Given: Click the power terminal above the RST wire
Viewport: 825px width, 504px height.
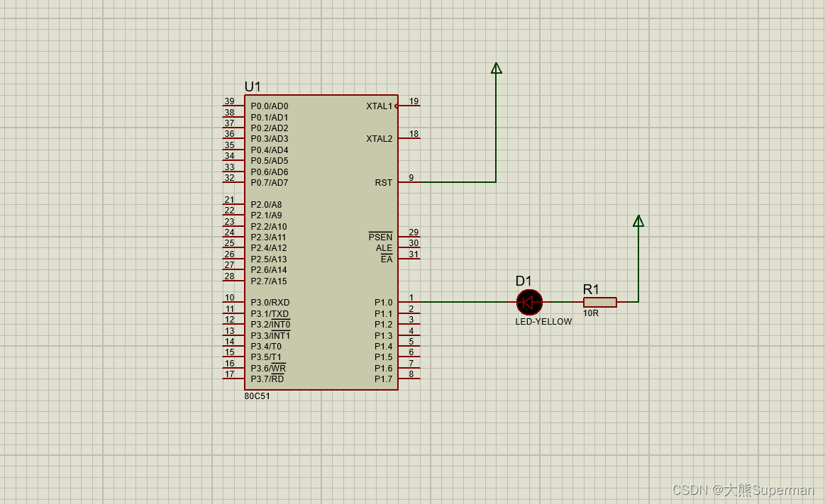Looking at the screenshot, I should click(x=496, y=68).
